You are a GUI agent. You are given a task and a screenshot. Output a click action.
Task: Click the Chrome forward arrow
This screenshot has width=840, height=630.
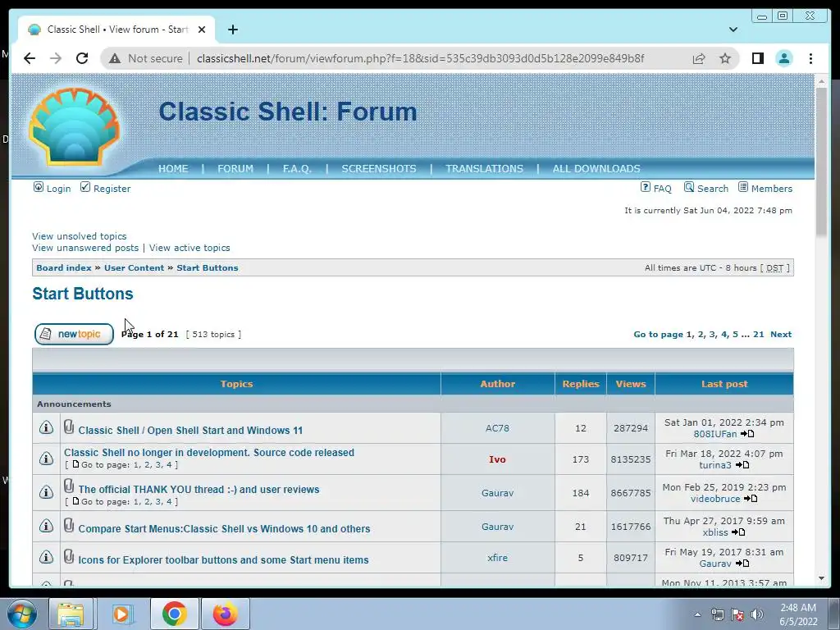click(56, 58)
